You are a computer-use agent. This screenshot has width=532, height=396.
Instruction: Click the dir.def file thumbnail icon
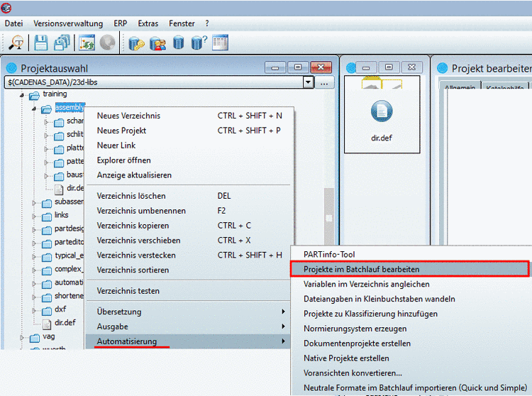coord(382,111)
